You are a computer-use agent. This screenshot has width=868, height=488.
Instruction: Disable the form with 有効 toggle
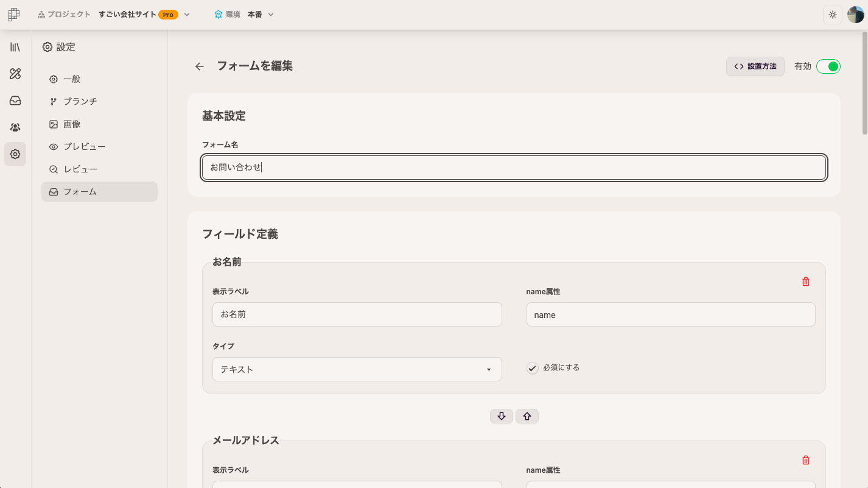click(x=828, y=66)
